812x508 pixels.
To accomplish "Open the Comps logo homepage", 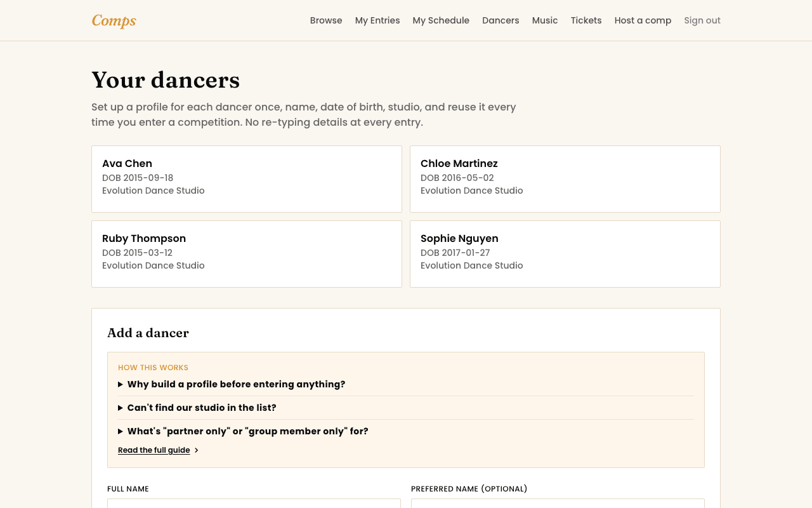I will click(x=114, y=20).
